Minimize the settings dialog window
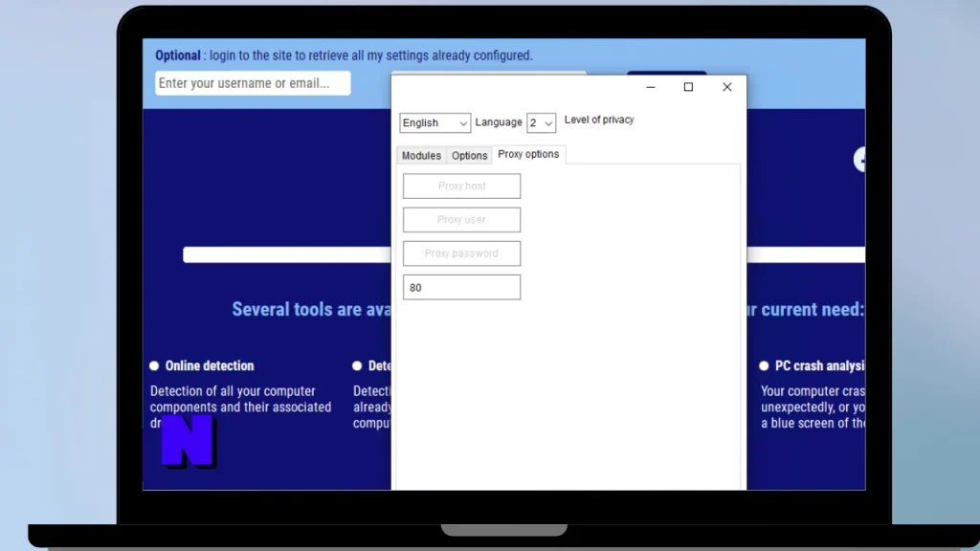This screenshot has width=980, height=551. coord(651,87)
